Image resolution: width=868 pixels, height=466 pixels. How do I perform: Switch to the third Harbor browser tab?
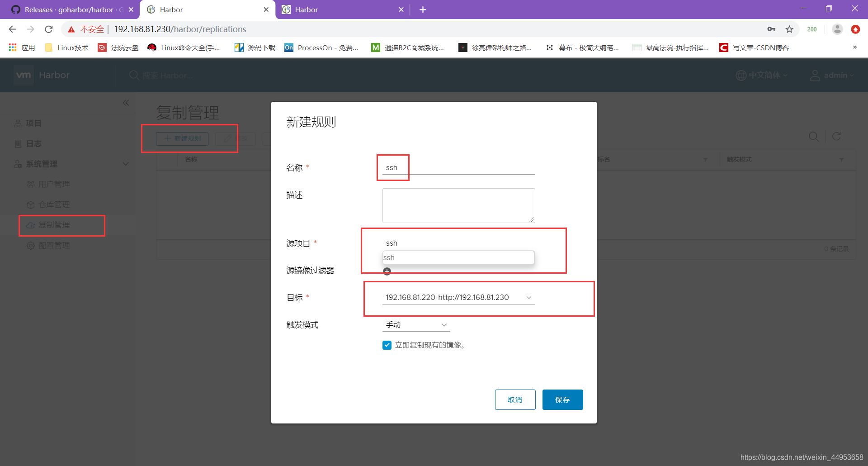click(x=343, y=10)
